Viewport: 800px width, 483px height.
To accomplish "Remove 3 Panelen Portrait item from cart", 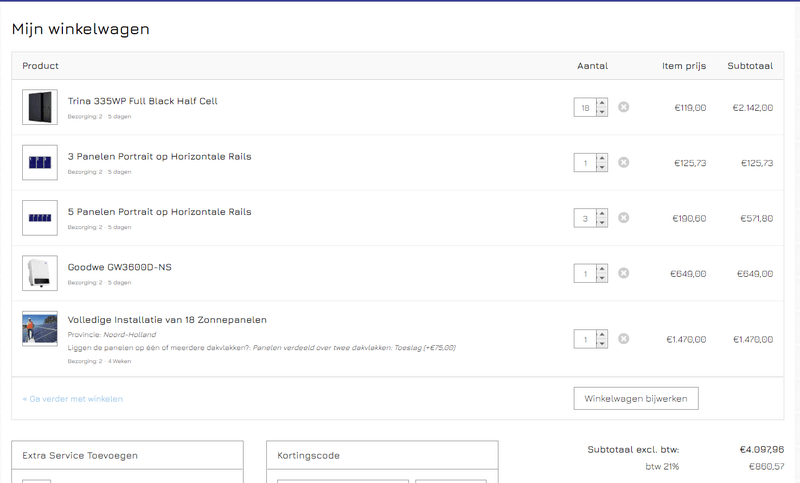I will point(623,162).
